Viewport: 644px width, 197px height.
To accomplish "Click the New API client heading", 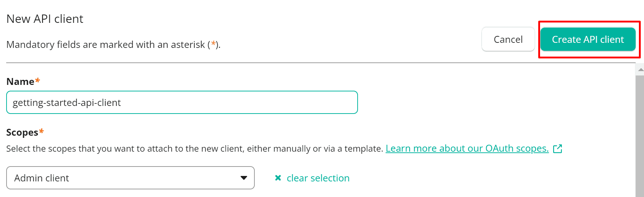I will (45, 19).
